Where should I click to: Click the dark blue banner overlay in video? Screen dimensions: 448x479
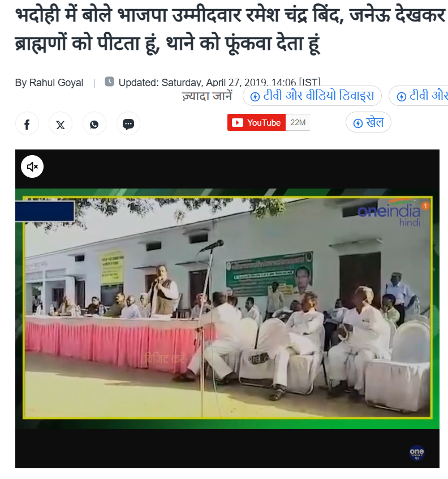[45, 211]
